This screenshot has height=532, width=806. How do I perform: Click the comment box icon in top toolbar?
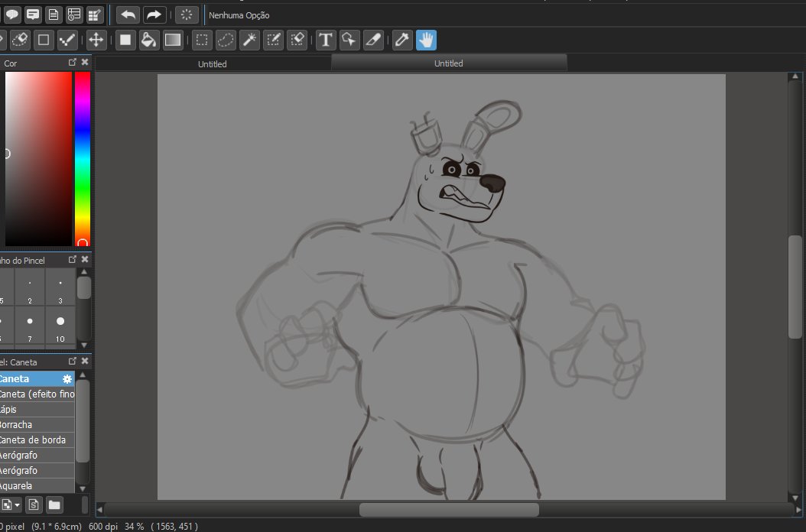(x=33, y=15)
